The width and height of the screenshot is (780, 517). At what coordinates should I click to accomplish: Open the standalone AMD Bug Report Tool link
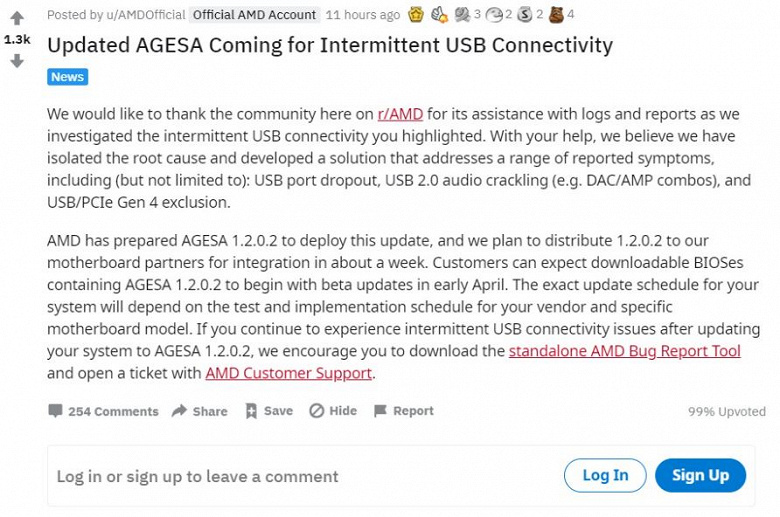tap(624, 351)
